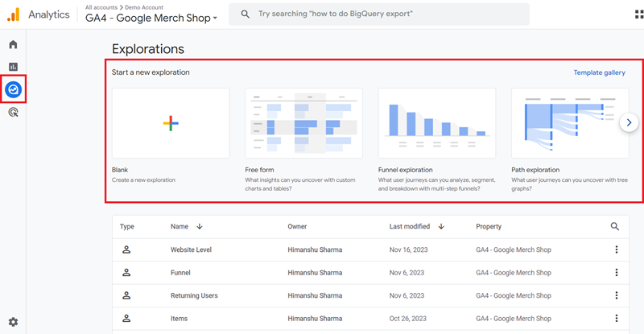
Task: Click the Nov 16, 2023 date cell
Action: pos(408,249)
